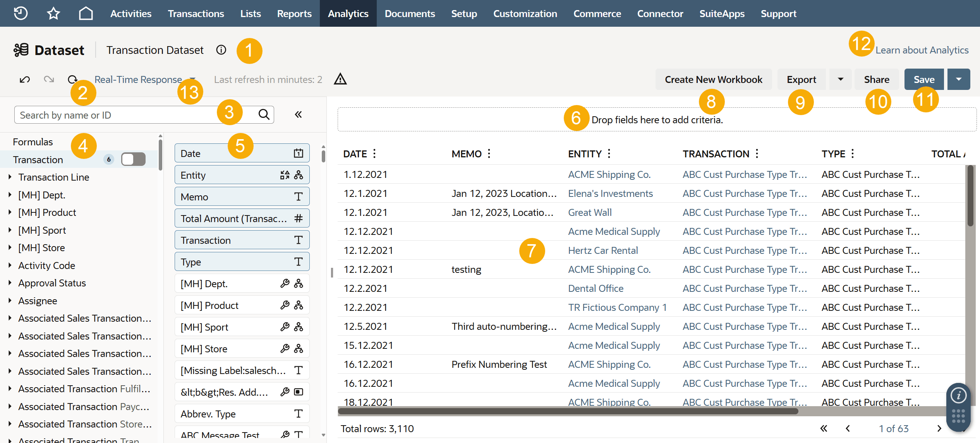Open the floating info button at bottom right

958,395
